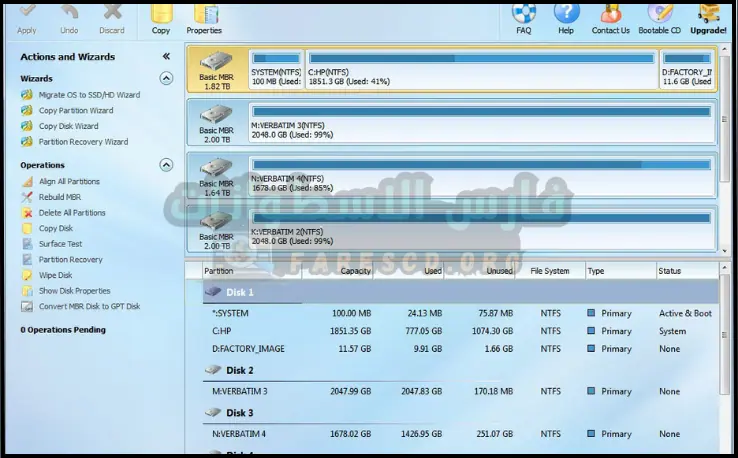Click the Undo arrow icon

coord(69,13)
